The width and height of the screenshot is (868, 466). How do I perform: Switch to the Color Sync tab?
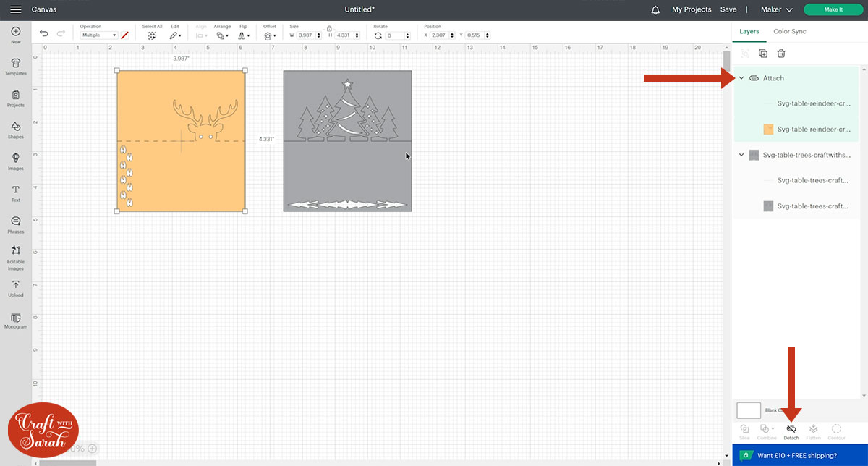coord(789,32)
